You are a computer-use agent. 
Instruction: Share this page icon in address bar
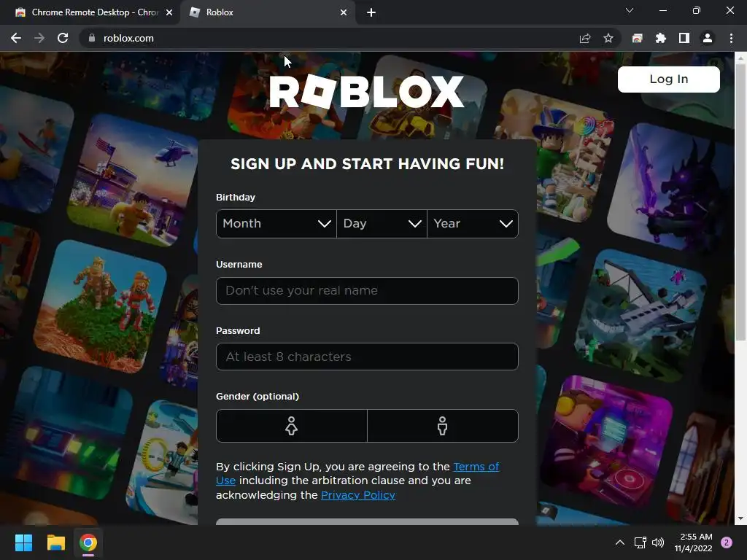tap(585, 38)
